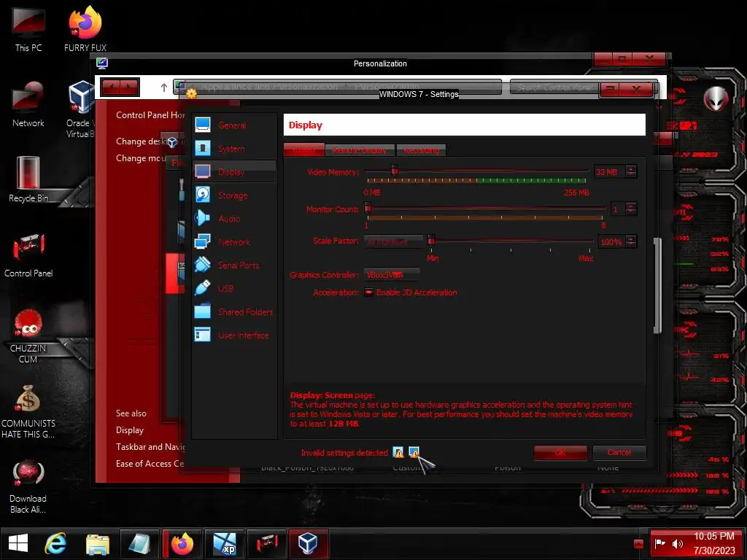The image size is (747, 560).
Task: Click Control Panel Home link in Personalization
Action: coord(150,114)
